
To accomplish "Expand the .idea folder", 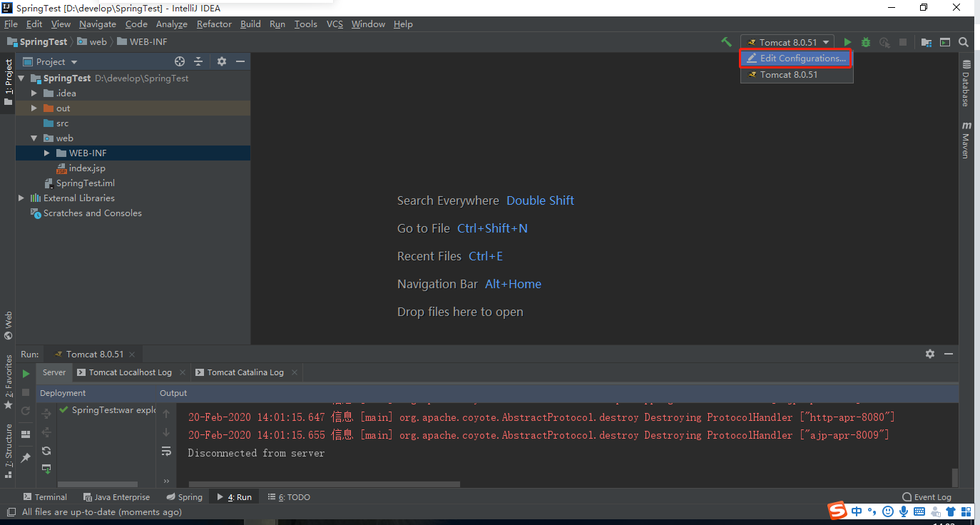I will pos(34,93).
